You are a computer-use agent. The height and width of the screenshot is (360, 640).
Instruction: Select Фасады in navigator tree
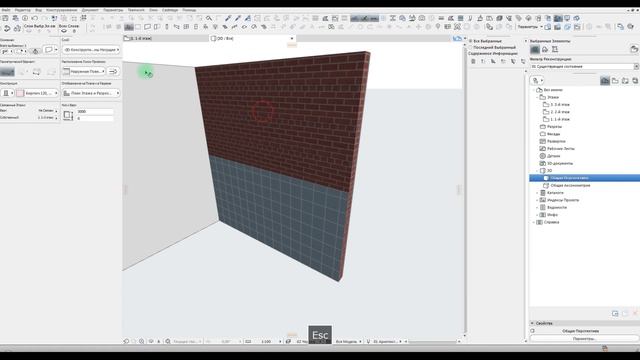tap(553, 134)
